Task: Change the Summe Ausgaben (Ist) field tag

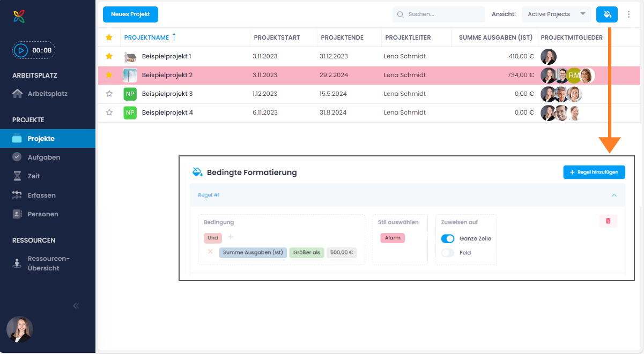Action: [253, 253]
